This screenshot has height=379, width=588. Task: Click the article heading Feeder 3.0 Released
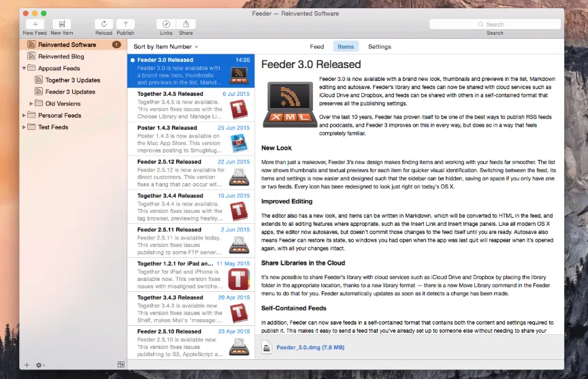(311, 65)
